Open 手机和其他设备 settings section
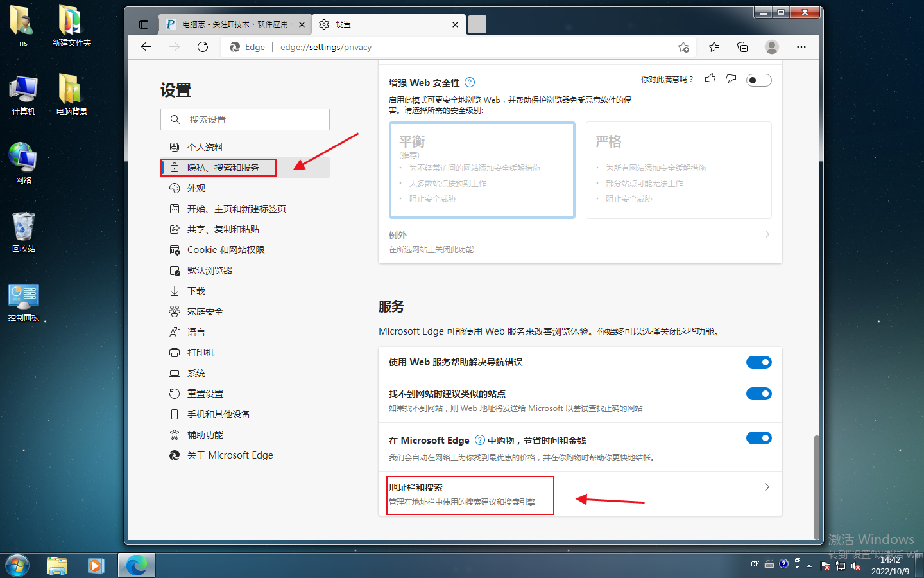The width and height of the screenshot is (924, 578). (x=245, y=414)
